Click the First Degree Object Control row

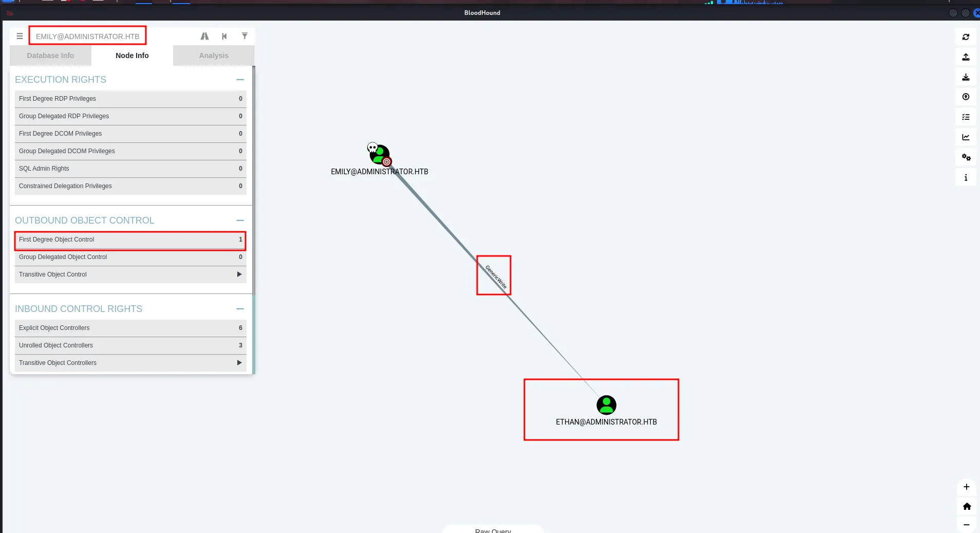pyautogui.click(x=130, y=240)
